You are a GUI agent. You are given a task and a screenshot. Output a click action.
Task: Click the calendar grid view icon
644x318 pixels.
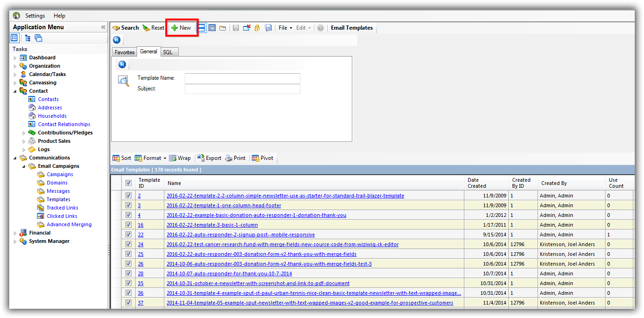point(212,28)
